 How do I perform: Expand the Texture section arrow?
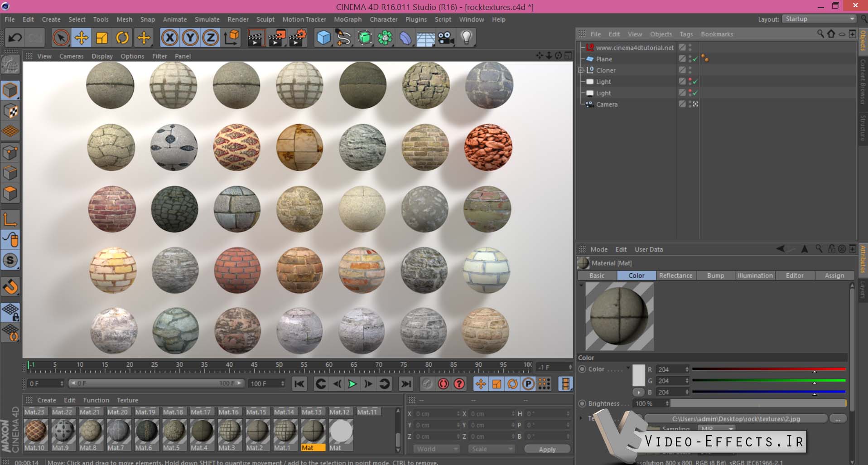(x=581, y=418)
